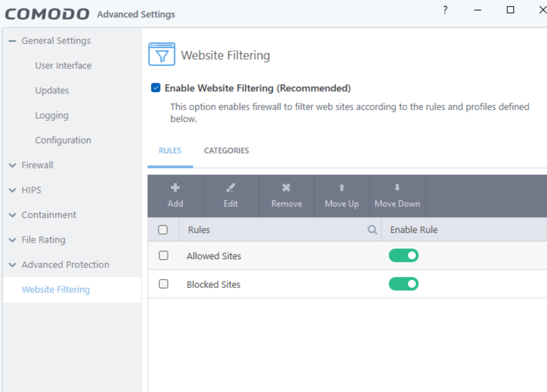Select the Allowed Sites checkbox

coord(164,255)
